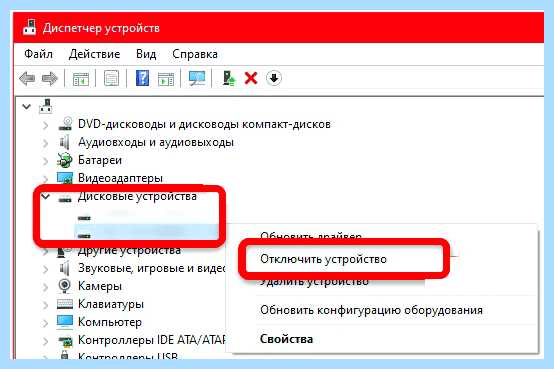Click the Компьютер monitor icon
This screenshot has height=369, width=554.
pos(65,322)
